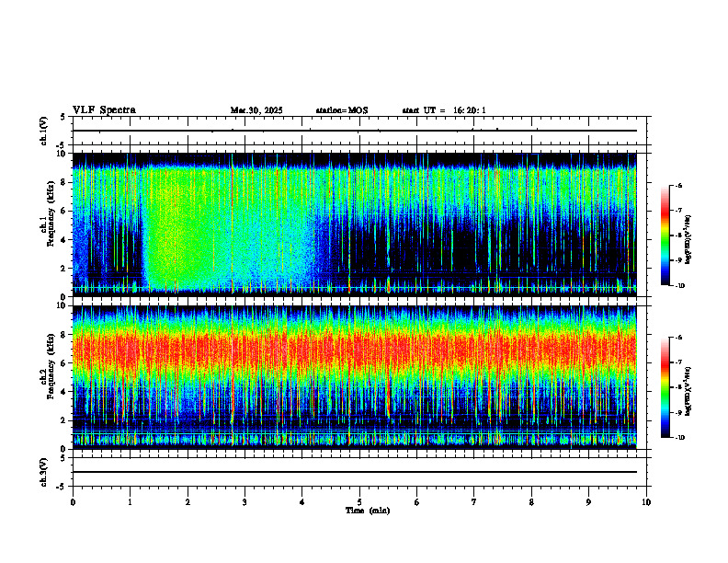Click the "-5" tick on ch.3(V) axis

[61, 487]
